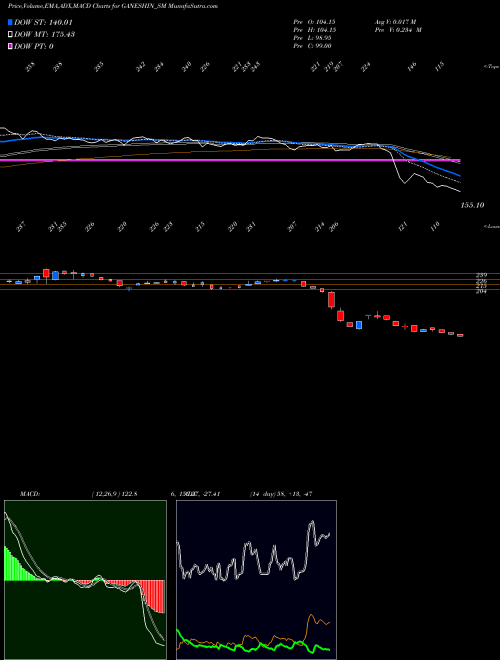Click the white DOW MT legend swatch
500x660 pixels.
10,34
